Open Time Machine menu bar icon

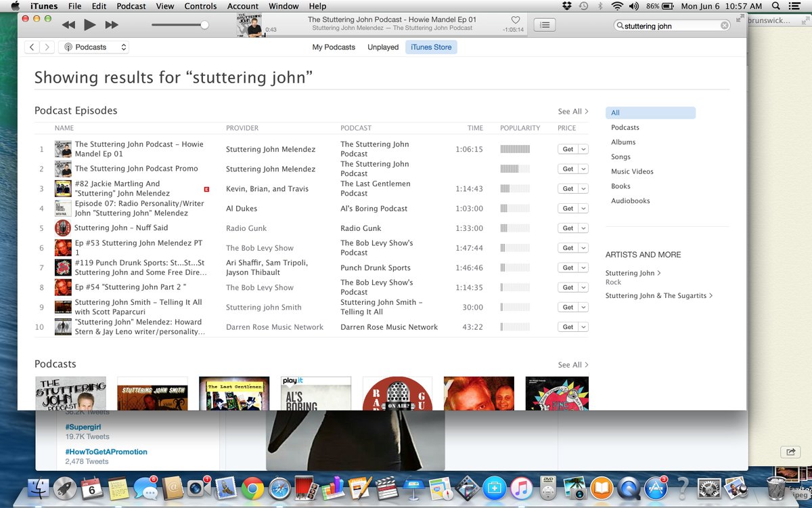[x=583, y=6]
